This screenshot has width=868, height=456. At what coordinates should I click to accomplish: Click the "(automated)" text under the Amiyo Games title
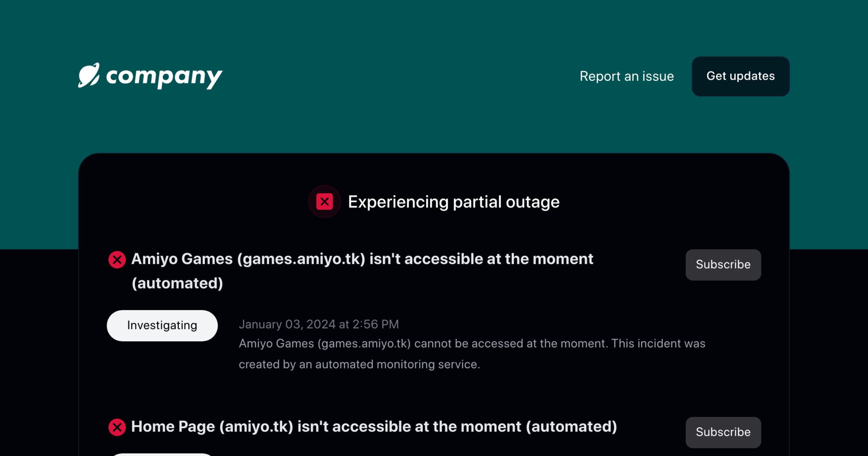[x=177, y=283]
